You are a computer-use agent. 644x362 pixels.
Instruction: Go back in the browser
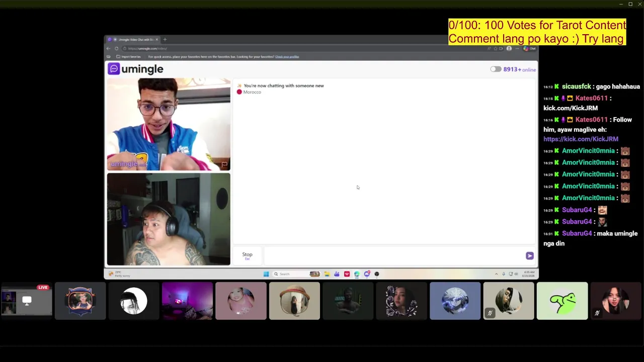coord(108,48)
